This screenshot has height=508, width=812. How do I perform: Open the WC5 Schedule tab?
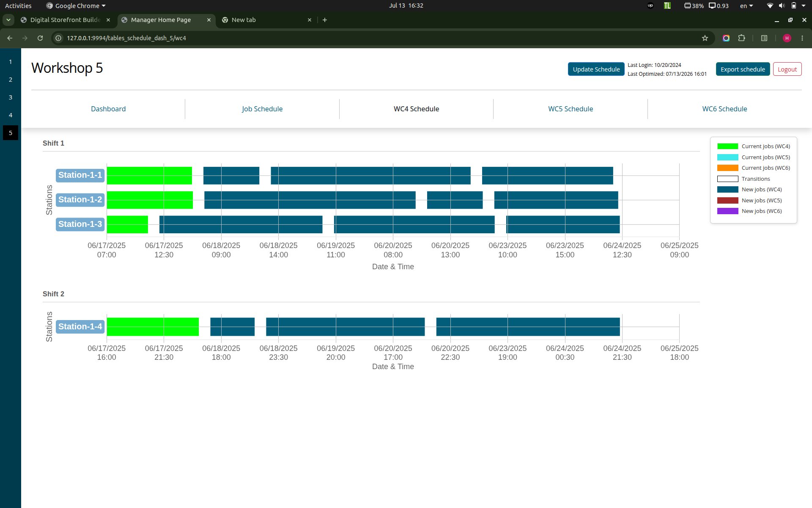click(x=571, y=109)
